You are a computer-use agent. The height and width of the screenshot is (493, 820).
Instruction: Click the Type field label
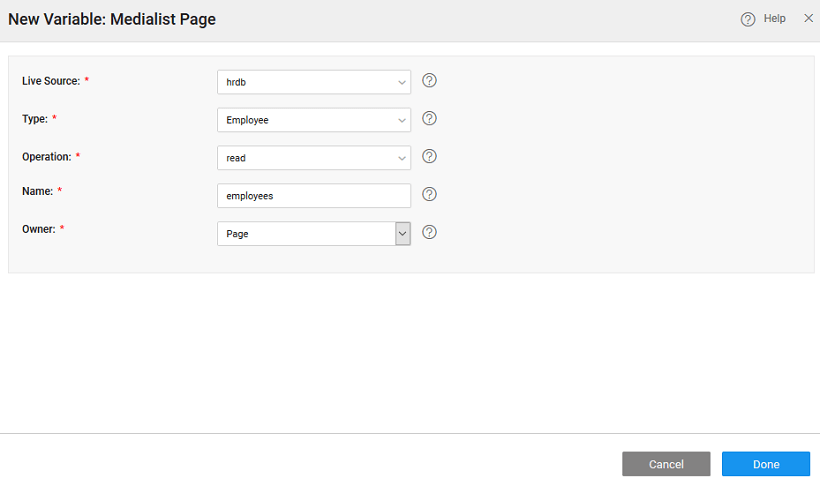(34, 119)
